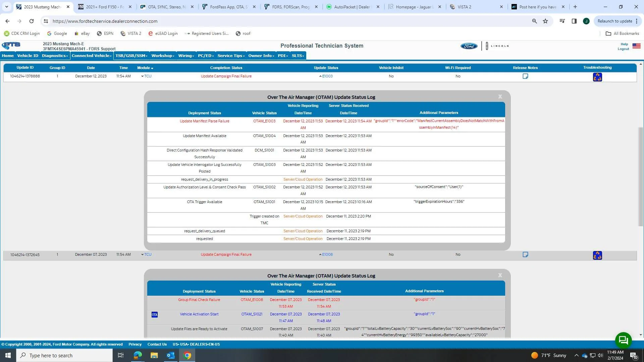644x362 pixels.
Task: Open the SLTS dropdown menu
Action: (x=298, y=56)
